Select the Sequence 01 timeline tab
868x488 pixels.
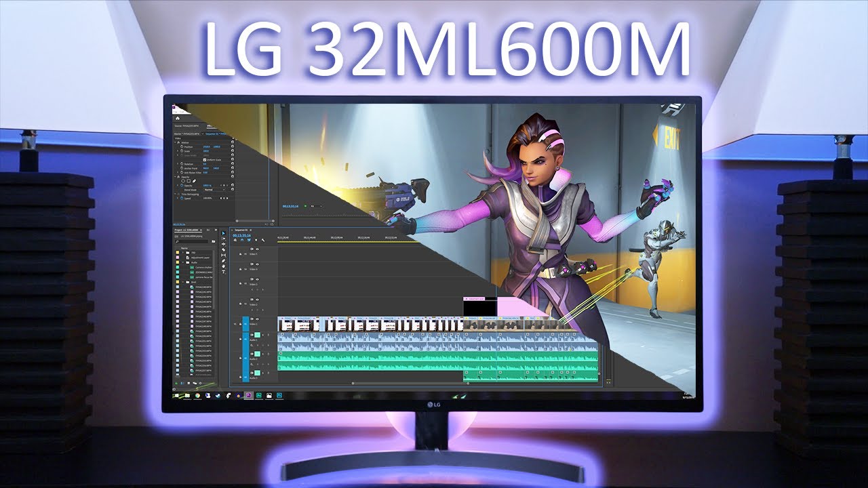[x=241, y=230]
